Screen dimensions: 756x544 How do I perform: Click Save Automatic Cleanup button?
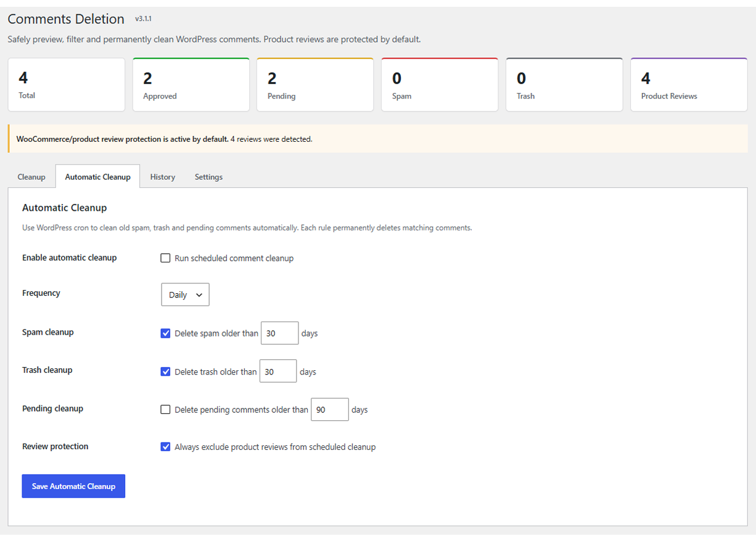coord(73,486)
